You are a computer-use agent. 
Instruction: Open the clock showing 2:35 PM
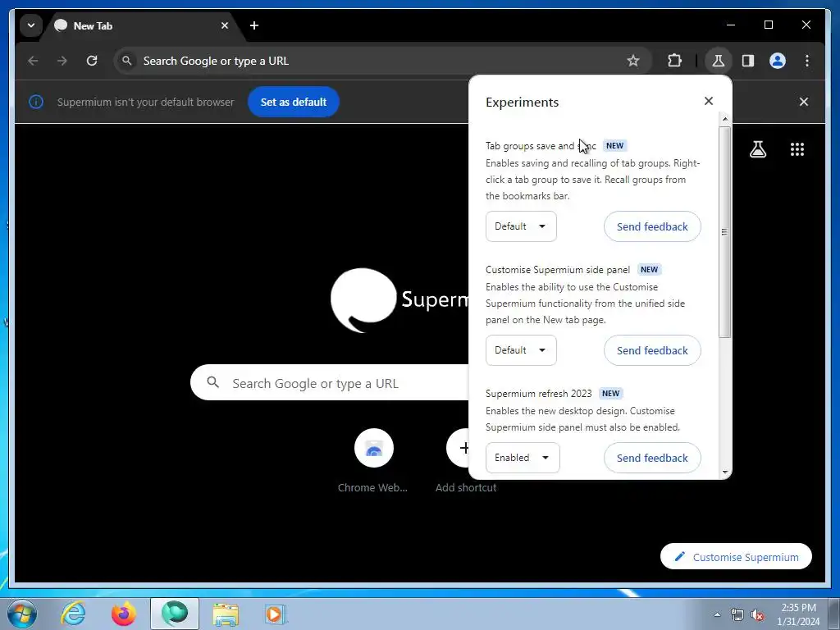point(798,614)
